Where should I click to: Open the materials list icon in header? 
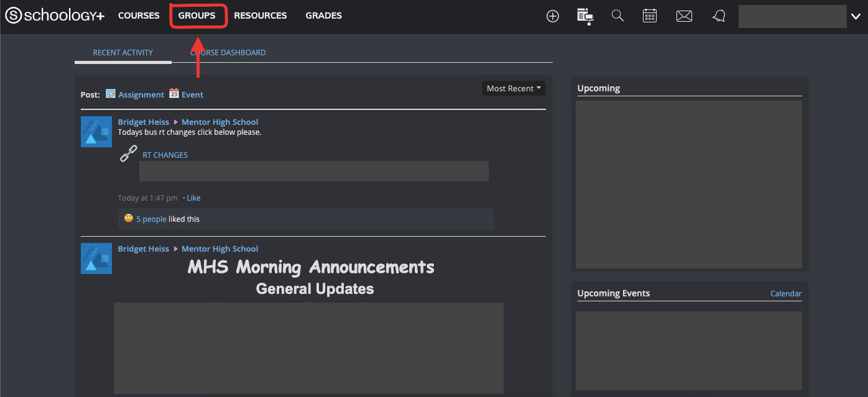point(584,16)
